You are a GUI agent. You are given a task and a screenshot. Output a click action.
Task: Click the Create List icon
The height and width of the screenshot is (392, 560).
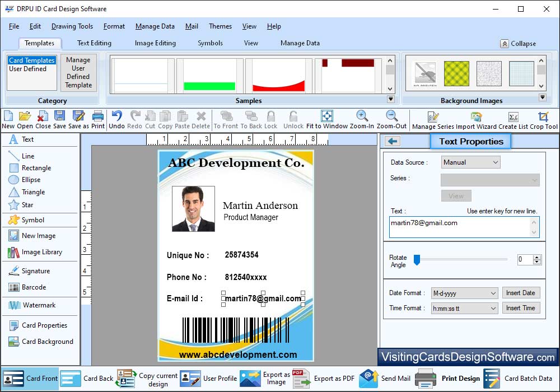(x=513, y=120)
